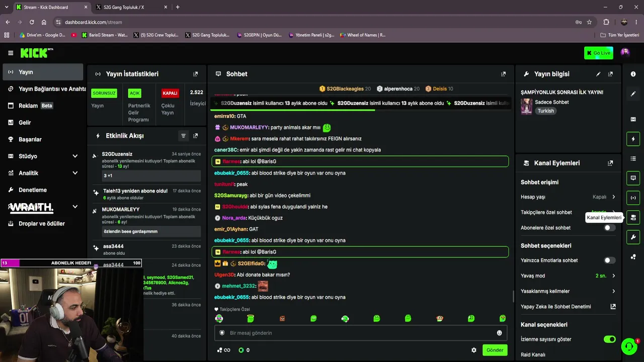
Task: Reload the dashboard page
Action: (32, 22)
